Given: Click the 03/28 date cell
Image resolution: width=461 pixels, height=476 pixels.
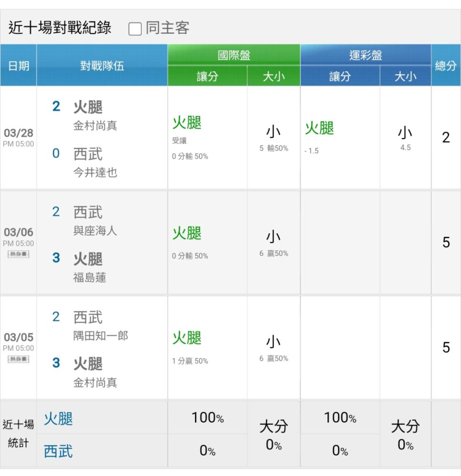Looking at the screenshot, I should (19, 137).
